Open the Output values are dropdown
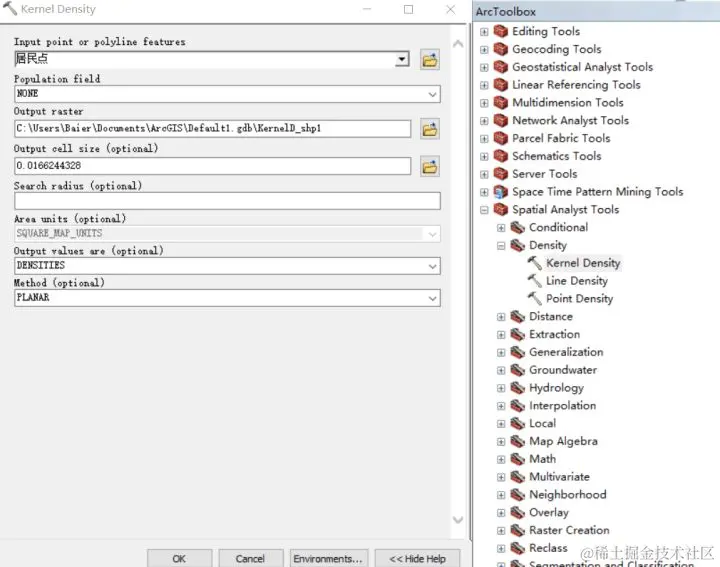Screen dimensions: 720x567 click(432, 266)
